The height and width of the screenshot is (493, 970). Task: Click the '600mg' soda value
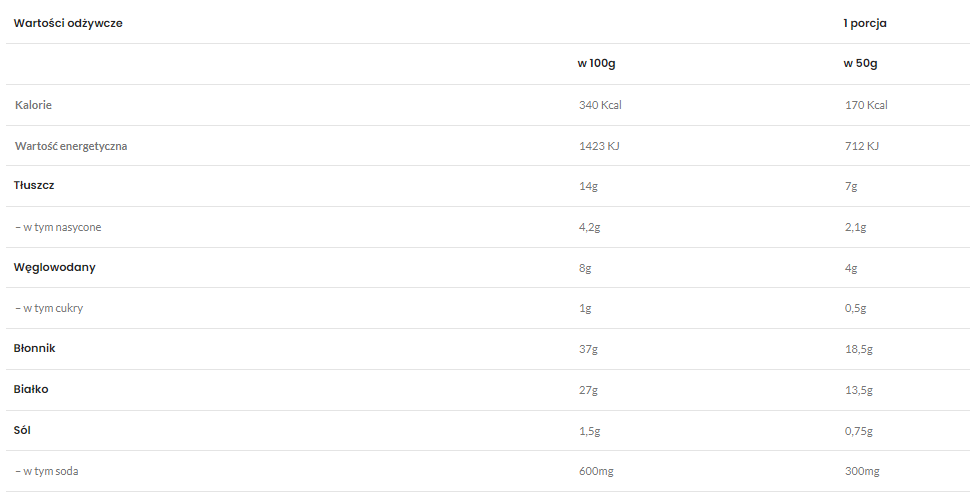596,471
